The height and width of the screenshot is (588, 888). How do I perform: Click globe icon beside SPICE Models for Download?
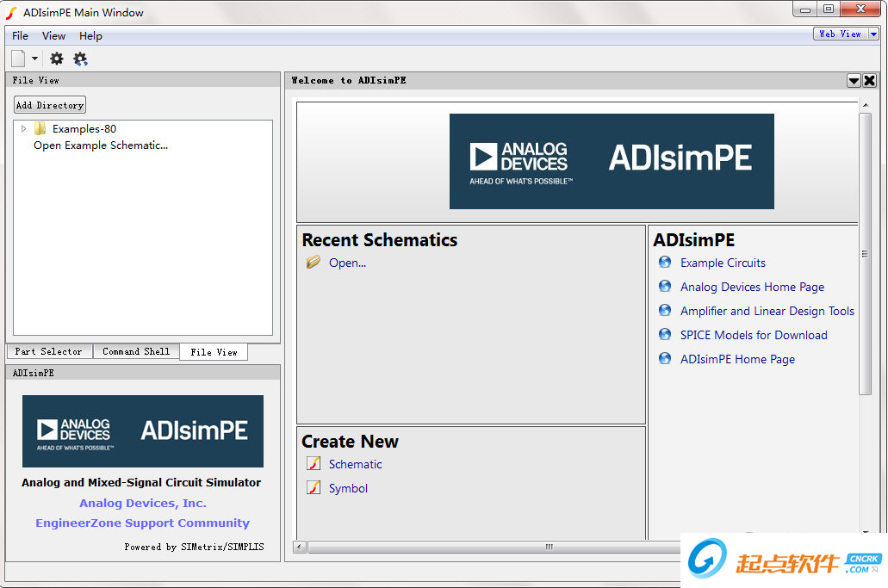pos(665,335)
